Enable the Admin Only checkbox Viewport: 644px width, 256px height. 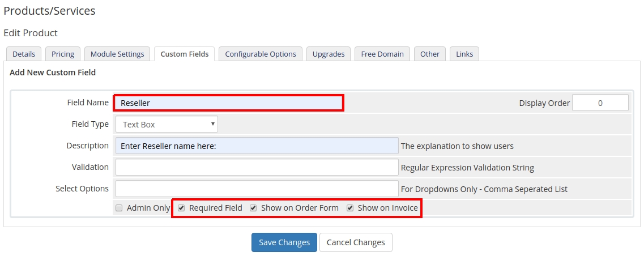[x=119, y=208]
